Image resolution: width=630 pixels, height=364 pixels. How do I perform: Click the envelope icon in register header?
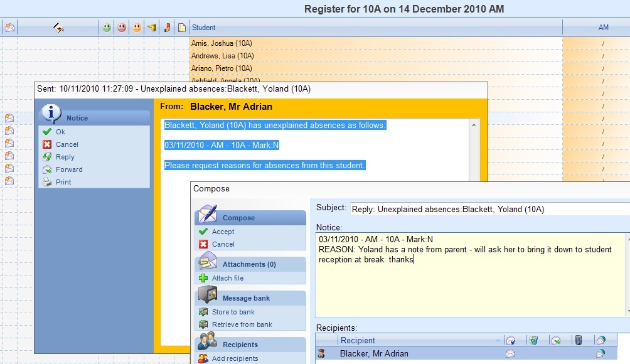[x=10, y=28]
